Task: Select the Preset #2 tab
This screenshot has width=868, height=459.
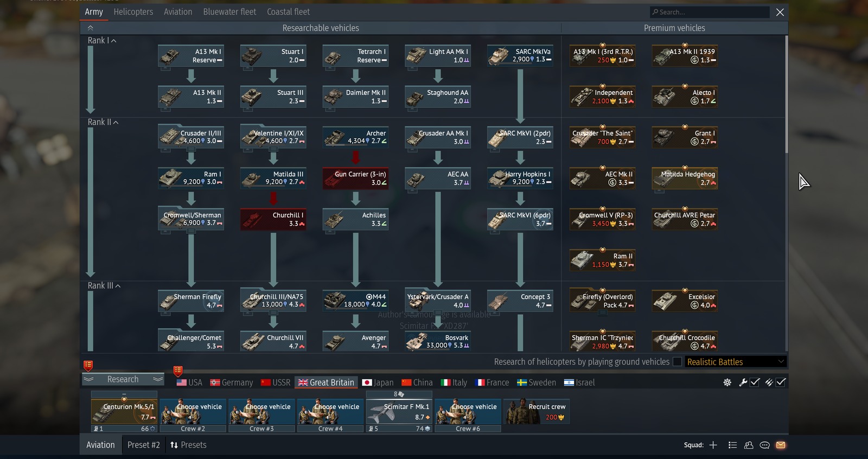Action: [144, 445]
